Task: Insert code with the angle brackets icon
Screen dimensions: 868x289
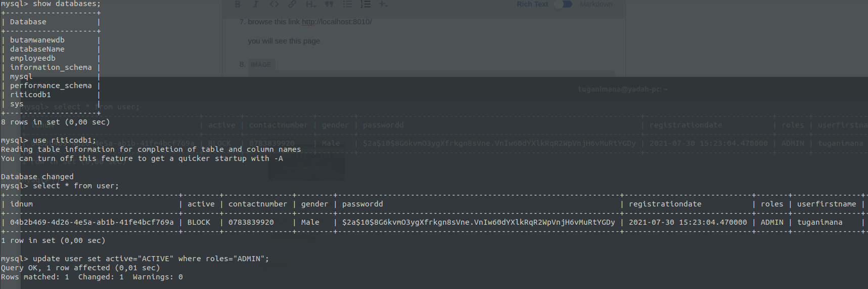Action: (273, 4)
